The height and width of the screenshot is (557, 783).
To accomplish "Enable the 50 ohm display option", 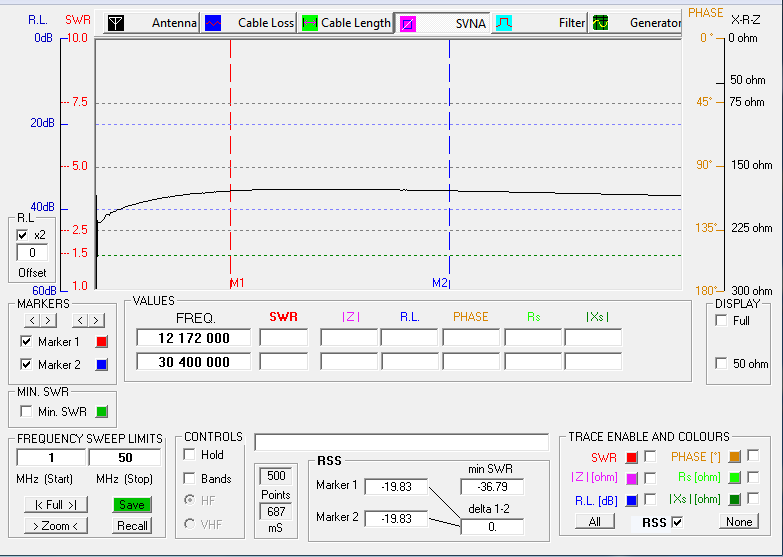I will (x=722, y=363).
